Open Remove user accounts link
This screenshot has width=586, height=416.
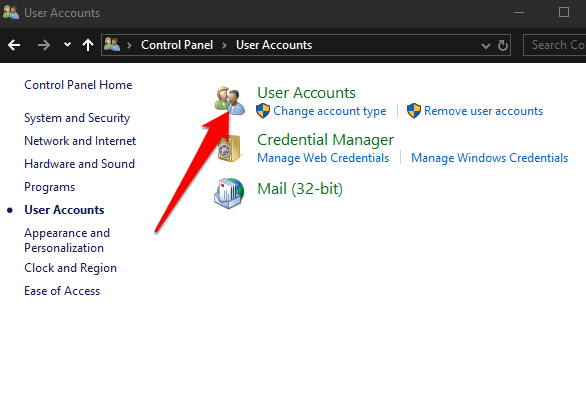coord(483,111)
